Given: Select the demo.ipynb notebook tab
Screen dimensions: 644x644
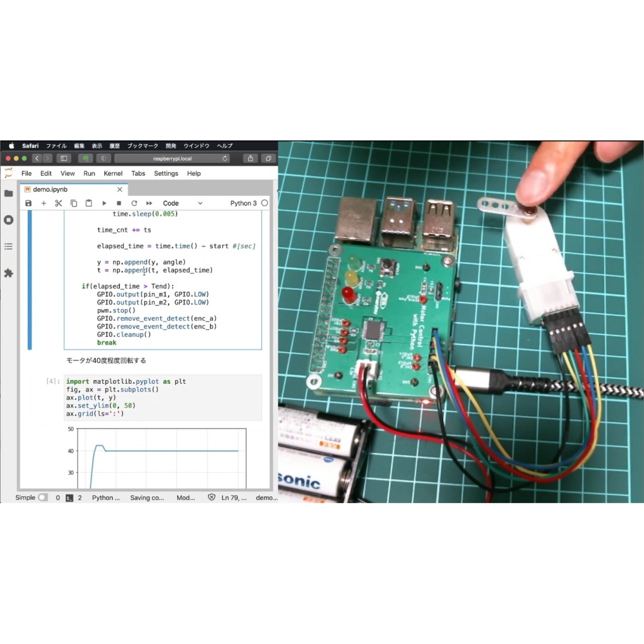Looking at the screenshot, I should click(x=50, y=189).
